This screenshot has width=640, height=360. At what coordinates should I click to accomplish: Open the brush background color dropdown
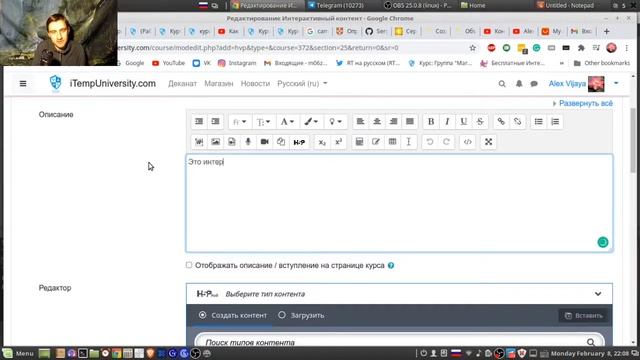(311, 122)
